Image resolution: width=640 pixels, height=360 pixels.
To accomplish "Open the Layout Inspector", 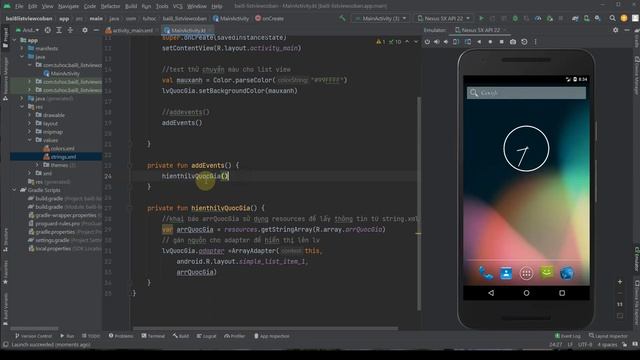I will tap(608, 336).
